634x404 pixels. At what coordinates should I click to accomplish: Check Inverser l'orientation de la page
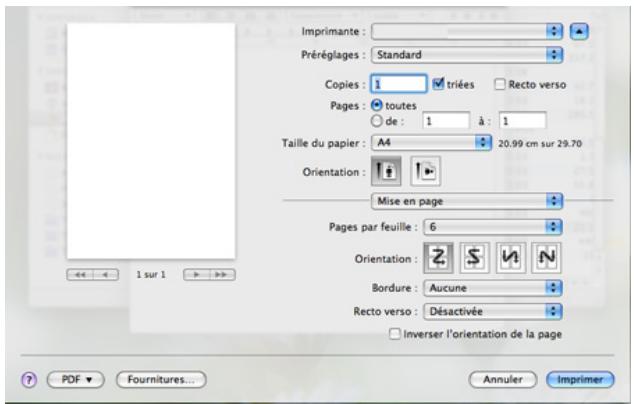pos(394,334)
